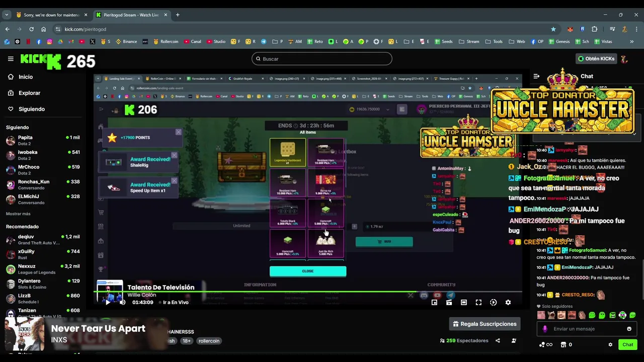The height and width of the screenshot is (362, 644).
Task: Open chat settings gear icon
Action: click(610, 344)
